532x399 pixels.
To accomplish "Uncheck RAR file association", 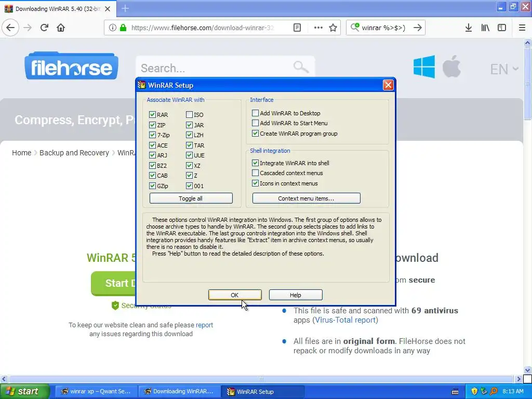I will coord(152,115).
